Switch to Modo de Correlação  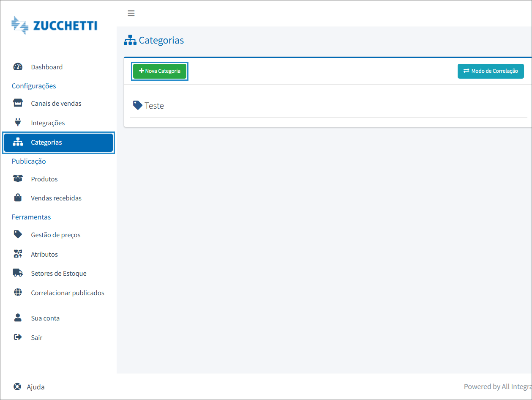click(x=490, y=71)
